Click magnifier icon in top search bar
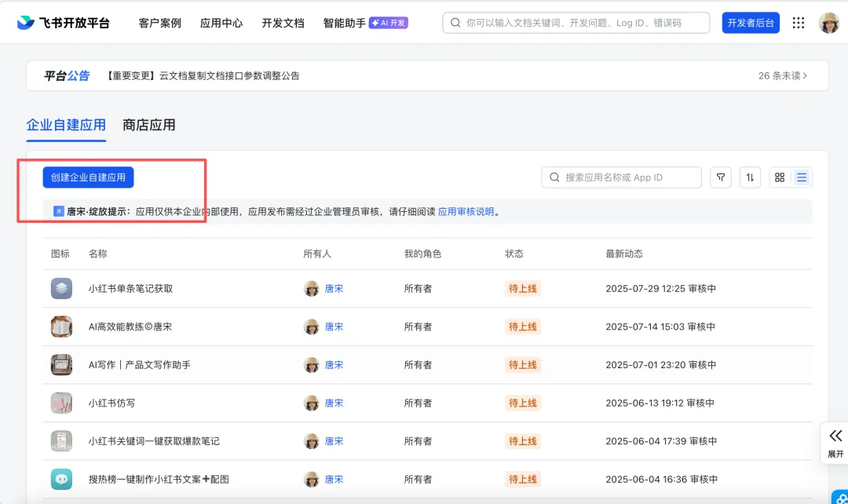 point(455,23)
